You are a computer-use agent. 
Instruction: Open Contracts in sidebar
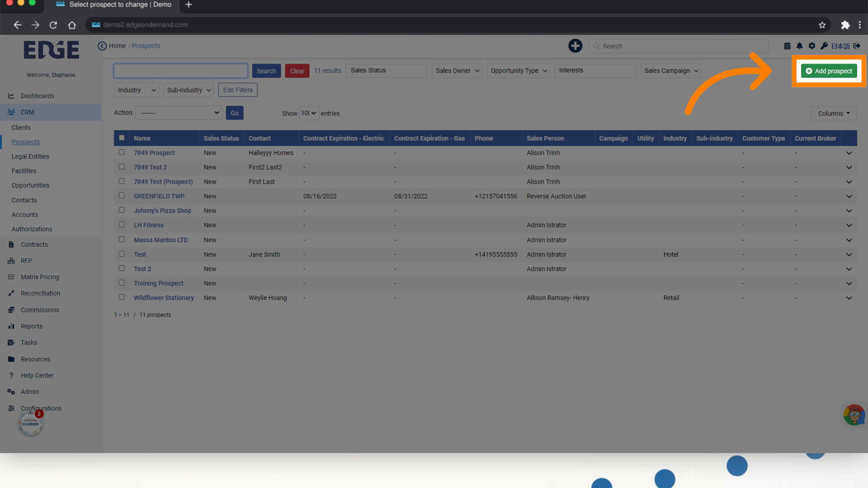click(x=34, y=244)
